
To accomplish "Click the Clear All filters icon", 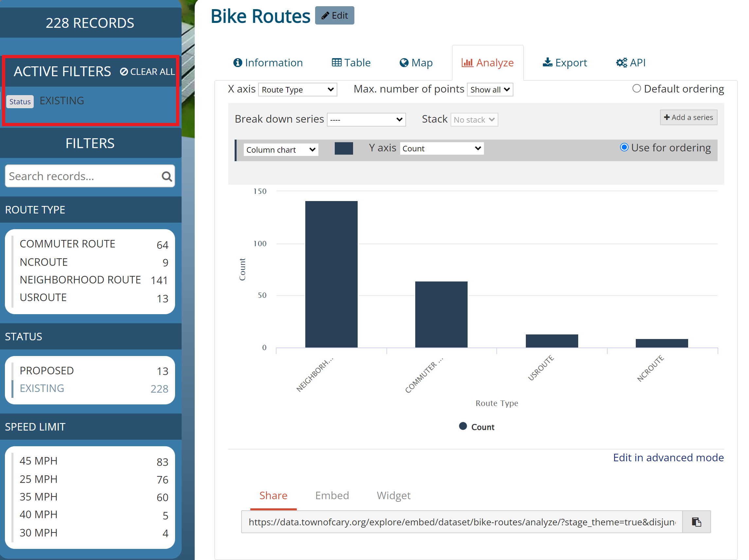I will click(x=124, y=72).
